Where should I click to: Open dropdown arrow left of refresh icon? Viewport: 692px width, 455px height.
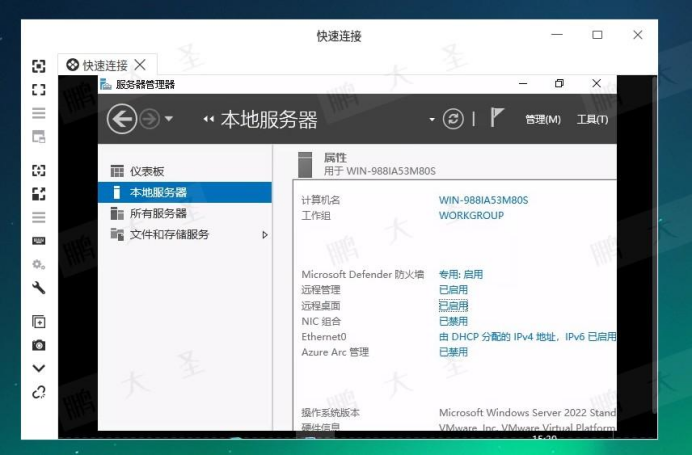pyautogui.click(x=432, y=120)
